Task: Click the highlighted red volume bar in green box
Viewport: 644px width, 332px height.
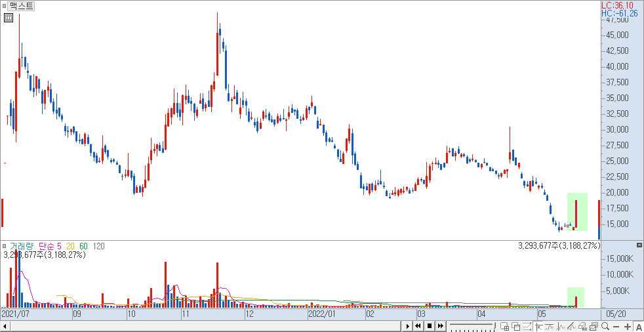Action: [x=576, y=302]
